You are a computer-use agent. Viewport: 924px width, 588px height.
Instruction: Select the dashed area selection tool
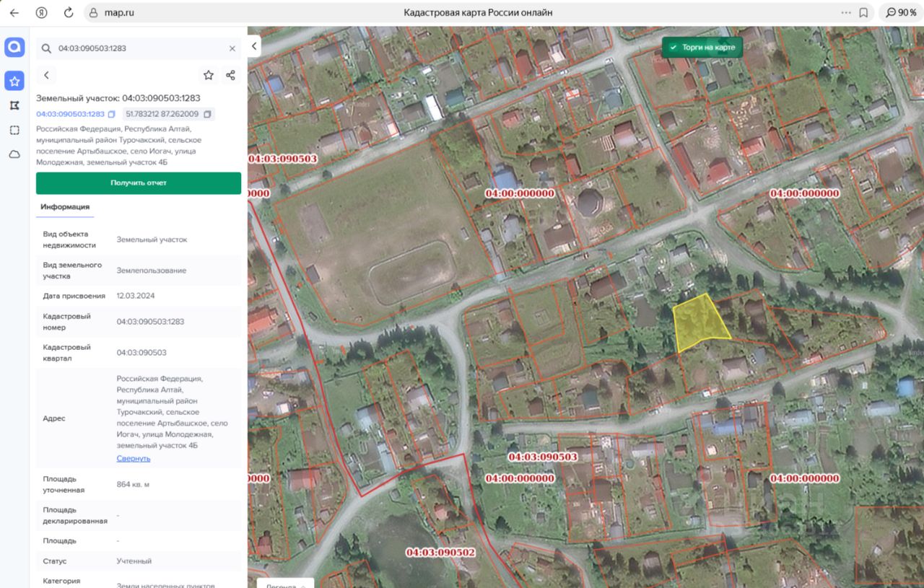[14, 130]
